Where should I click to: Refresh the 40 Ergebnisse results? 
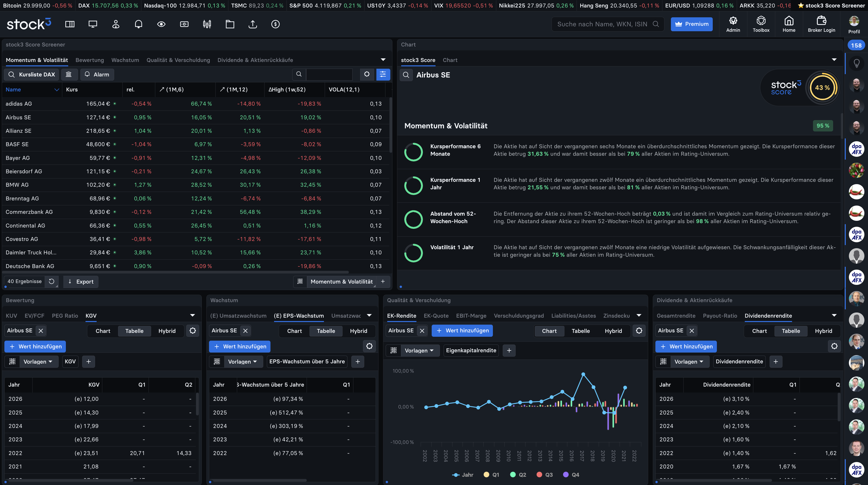(52, 281)
